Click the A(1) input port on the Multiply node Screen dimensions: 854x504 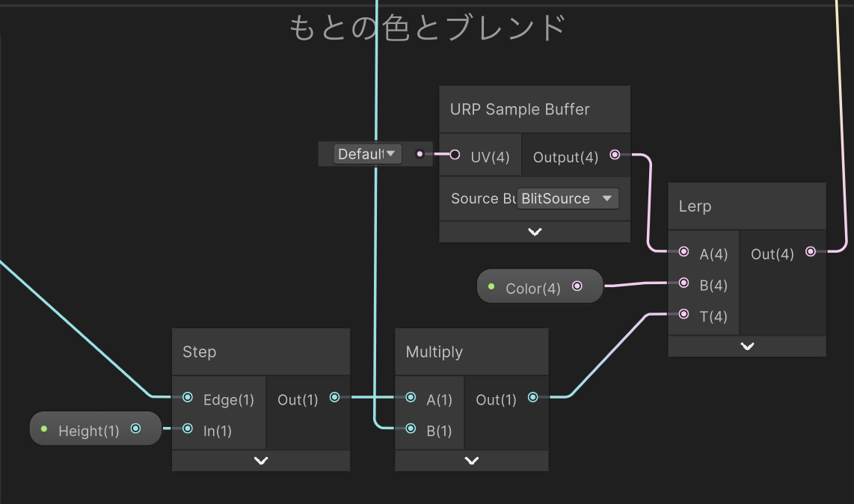pos(410,397)
